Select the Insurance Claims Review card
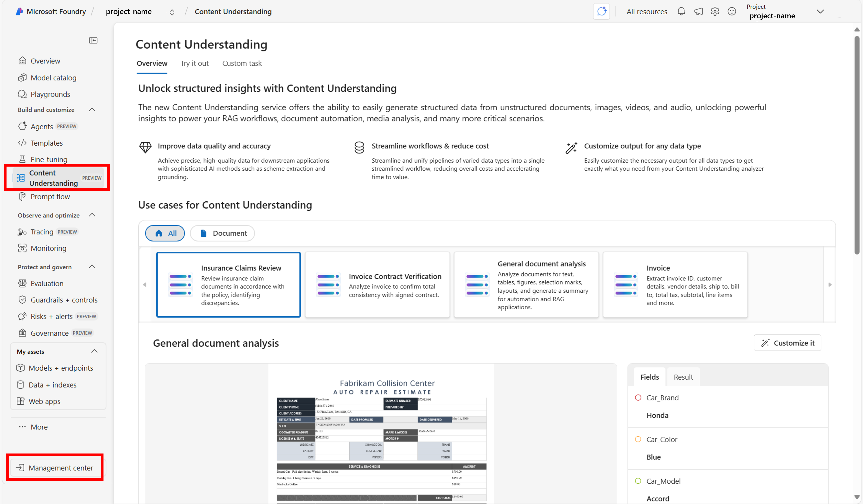Screen dimensions: 863x504 pos(228,285)
